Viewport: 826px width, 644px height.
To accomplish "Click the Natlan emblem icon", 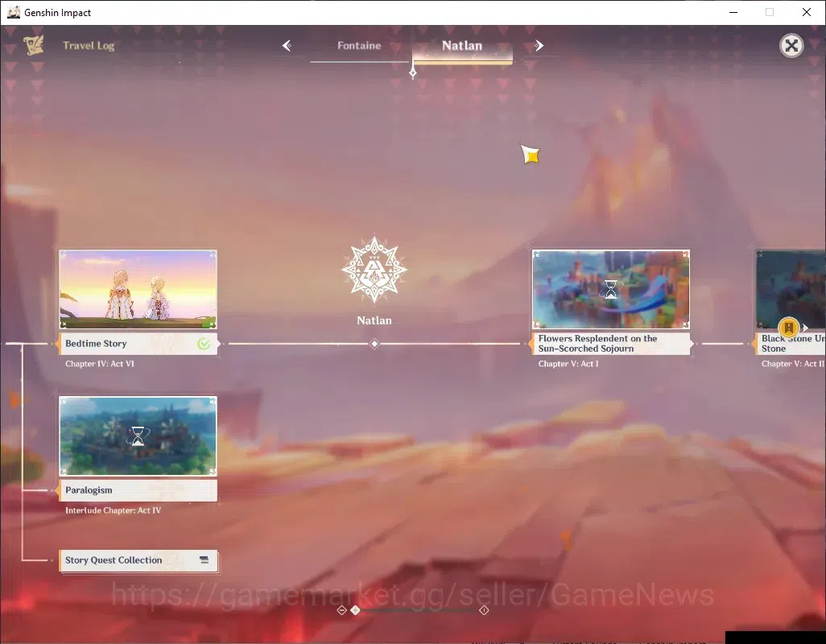I will pyautogui.click(x=374, y=270).
